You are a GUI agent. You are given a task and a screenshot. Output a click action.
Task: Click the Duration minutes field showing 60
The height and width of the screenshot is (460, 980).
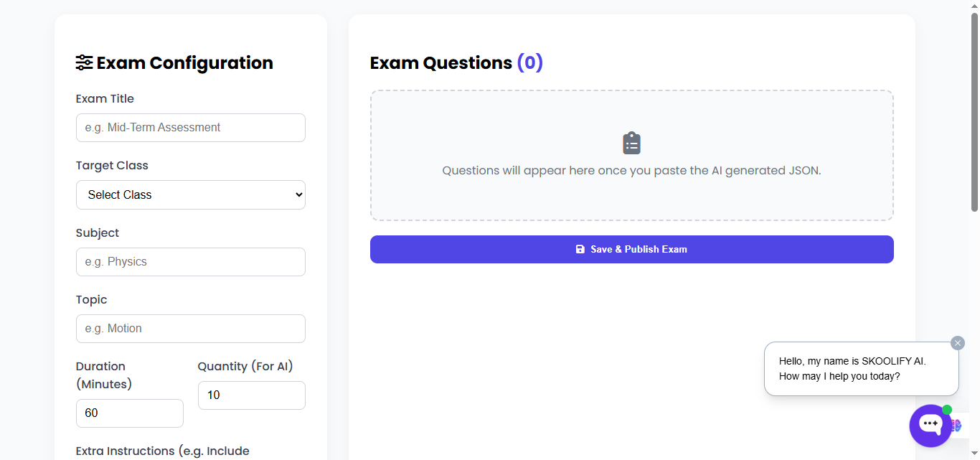[129, 413]
